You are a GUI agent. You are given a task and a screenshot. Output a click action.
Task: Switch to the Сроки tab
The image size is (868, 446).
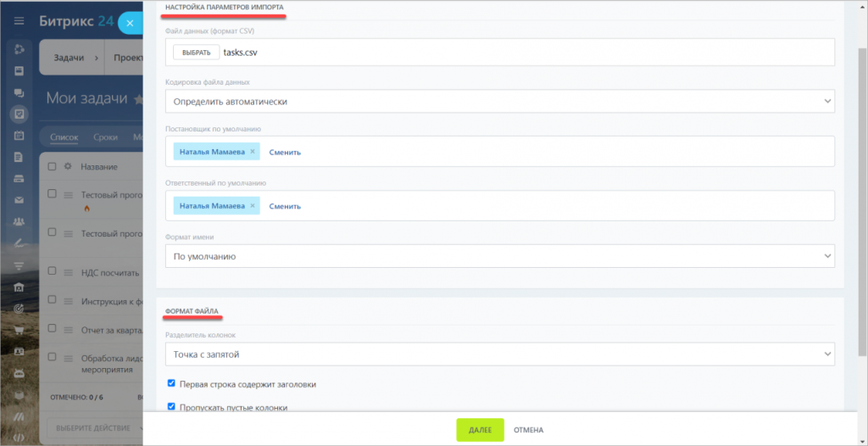point(105,137)
